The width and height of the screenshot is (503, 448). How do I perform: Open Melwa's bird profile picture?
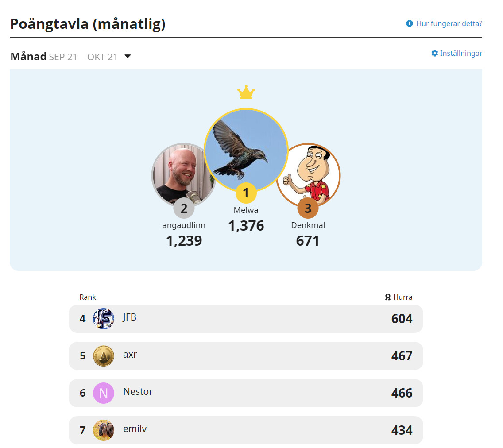coord(246,148)
